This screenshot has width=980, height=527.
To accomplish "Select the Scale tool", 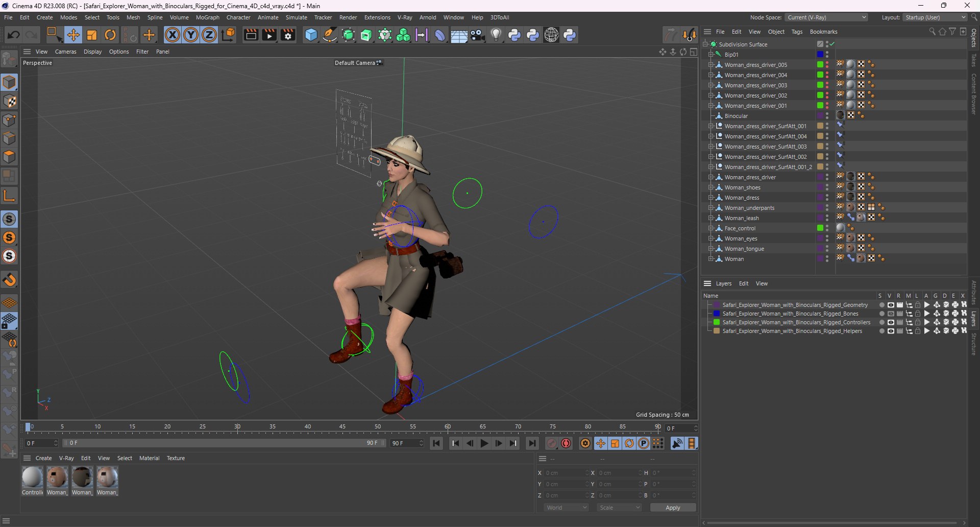I will click(x=92, y=35).
